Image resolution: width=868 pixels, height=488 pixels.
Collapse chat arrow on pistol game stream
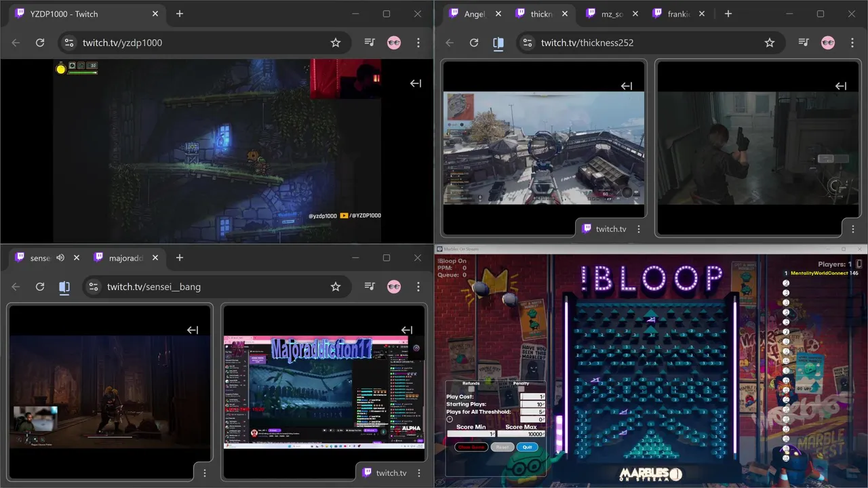[x=841, y=86]
